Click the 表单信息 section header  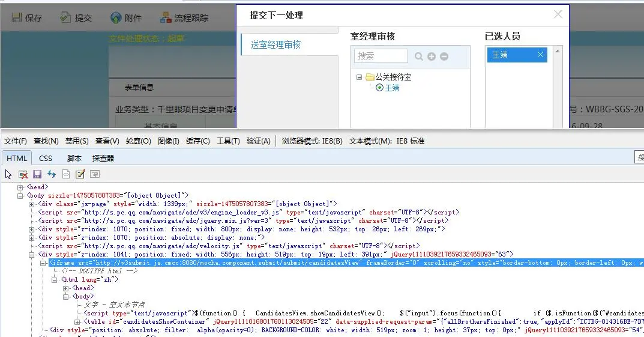point(139,87)
